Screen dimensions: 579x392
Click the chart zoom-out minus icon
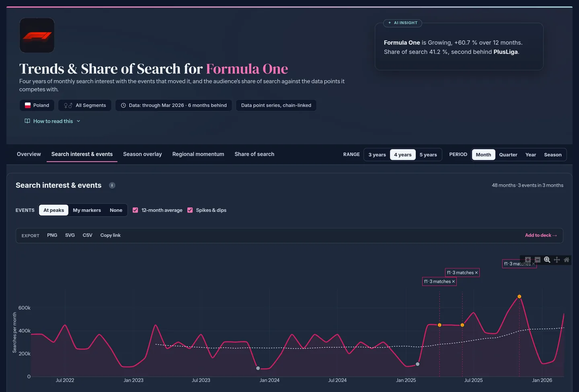pos(538,260)
